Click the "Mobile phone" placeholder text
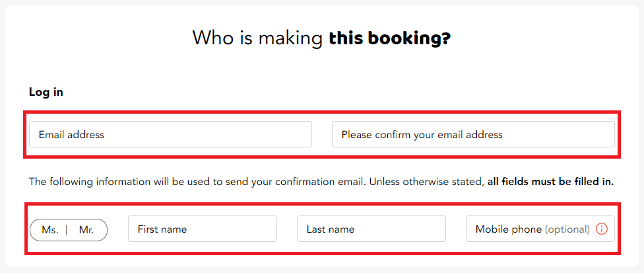This screenshot has width=644, height=273. click(509, 229)
